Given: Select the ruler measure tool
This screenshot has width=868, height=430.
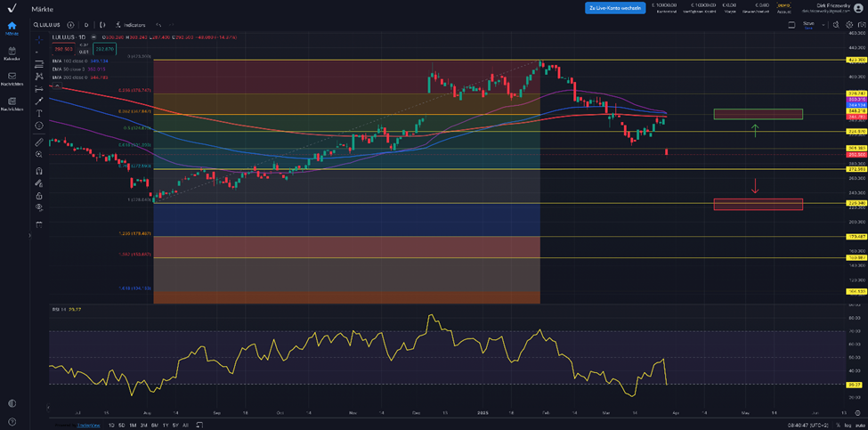Looking at the screenshot, I should [x=39, y=142].
